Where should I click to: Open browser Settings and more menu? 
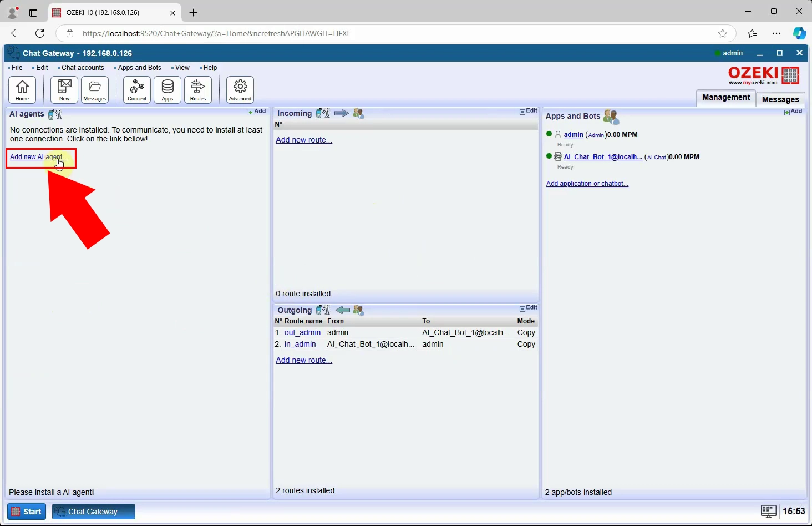click(x=777, y=33)
